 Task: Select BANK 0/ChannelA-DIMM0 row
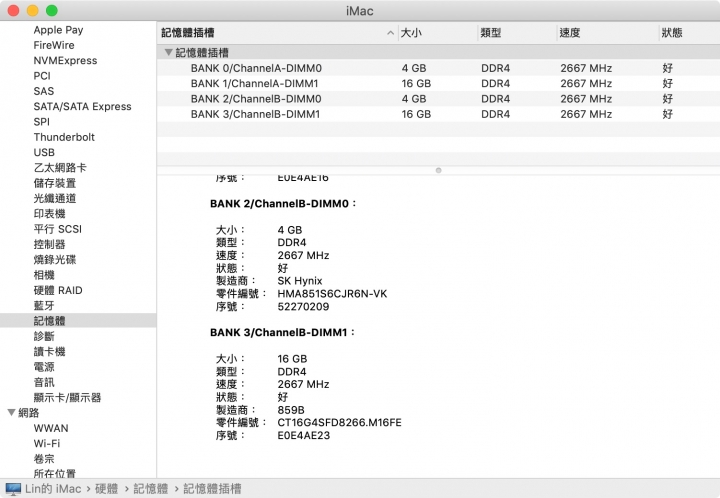(x=438, y=68)
